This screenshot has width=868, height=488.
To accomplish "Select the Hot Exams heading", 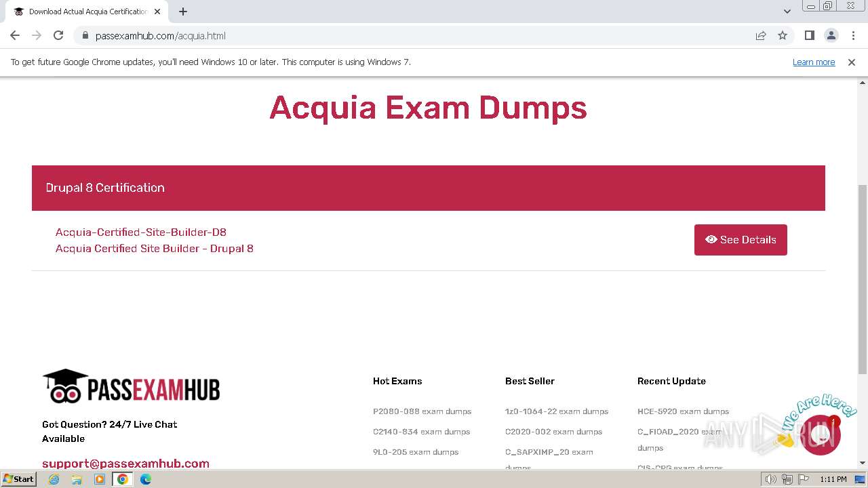I will [397, 381].
